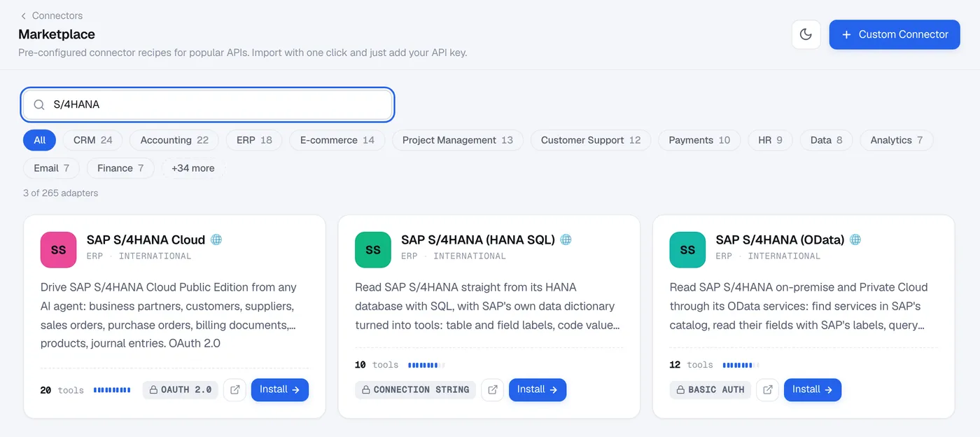Click the OAUTH 2.0 auth badge
Screen dimensions: 980x437
181,390
